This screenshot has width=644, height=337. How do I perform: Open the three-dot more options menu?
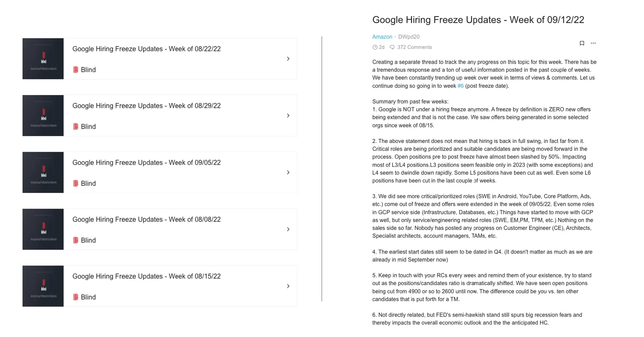click(x=593, y=43)
